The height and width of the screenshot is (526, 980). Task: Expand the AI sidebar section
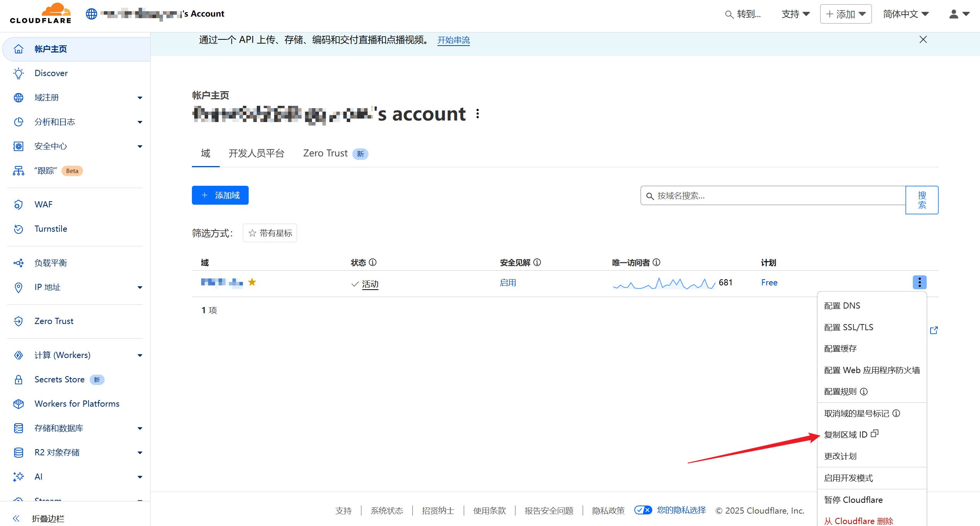(140, 477)
